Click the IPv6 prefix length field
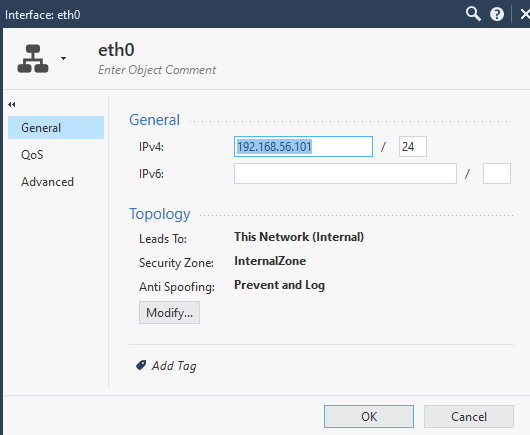The image size is (530, 435). click(497, 173)
